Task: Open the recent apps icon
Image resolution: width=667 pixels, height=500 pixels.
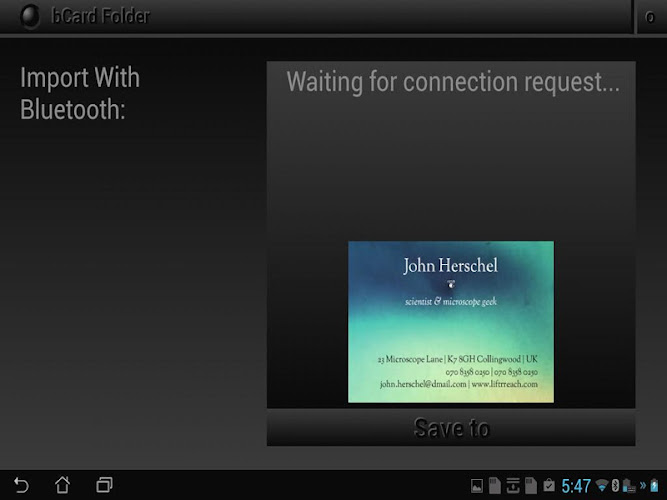Action: coord(104,485)
